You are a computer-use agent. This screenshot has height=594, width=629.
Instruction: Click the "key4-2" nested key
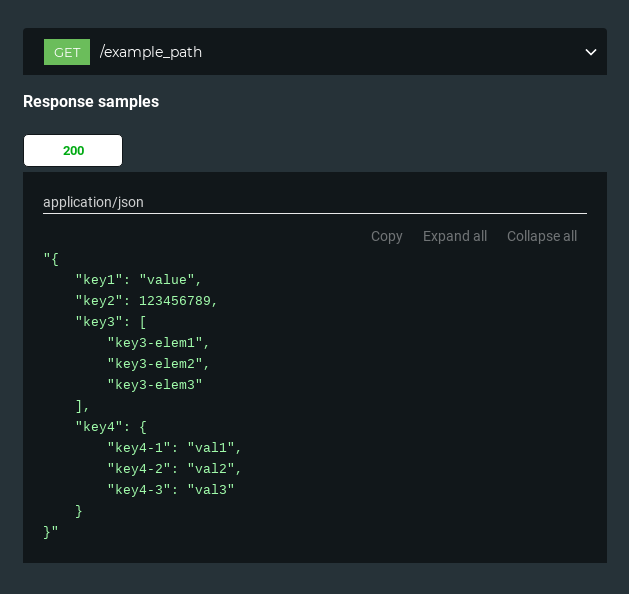pyautogui.click(x=139, y=469)
